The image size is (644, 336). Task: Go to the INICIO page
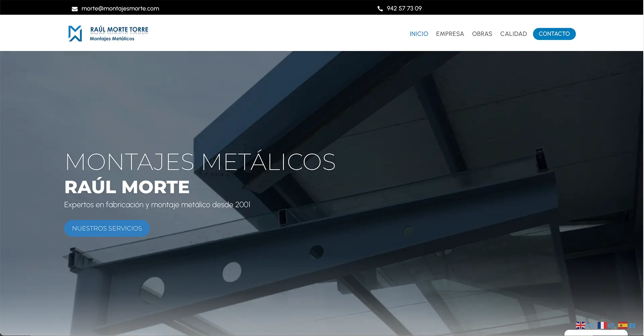coord(419,34)
